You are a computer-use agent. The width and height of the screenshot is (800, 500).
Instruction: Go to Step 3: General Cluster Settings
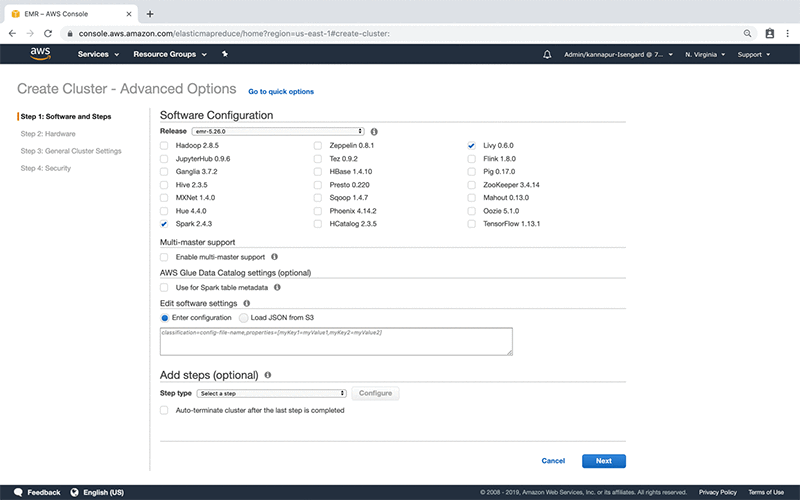click(71, 151)
